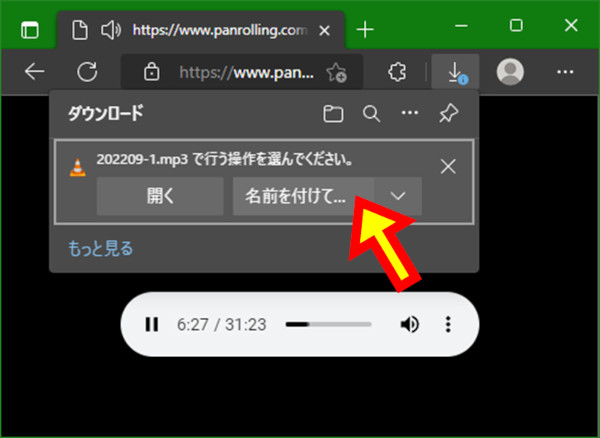
Task: Close the panrolling.com tab
Action: click(x=324, y=30)
